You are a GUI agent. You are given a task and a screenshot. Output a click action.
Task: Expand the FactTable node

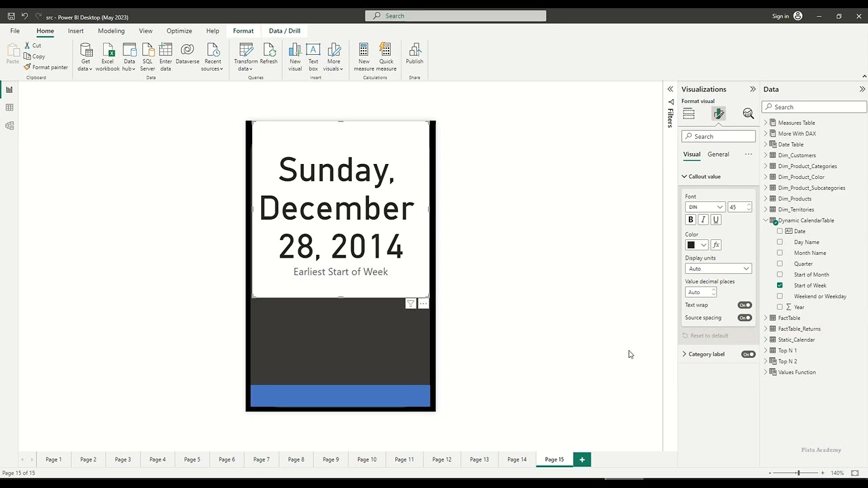[766, 318]
